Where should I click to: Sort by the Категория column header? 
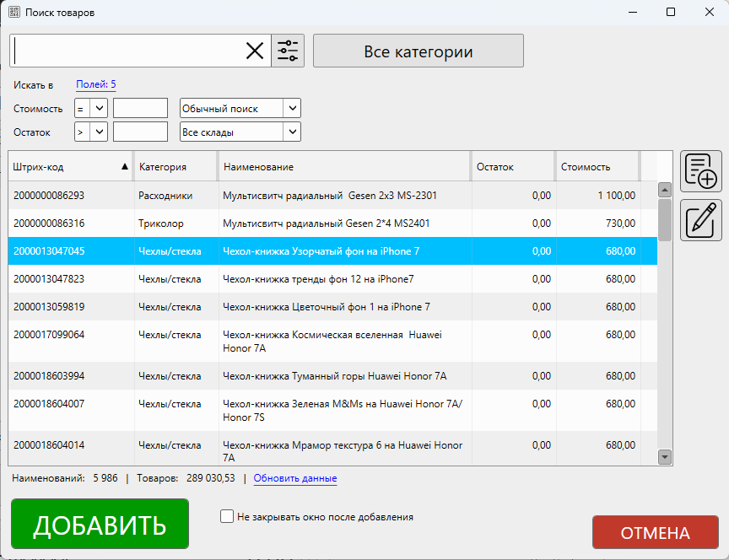tap(175, 167)
